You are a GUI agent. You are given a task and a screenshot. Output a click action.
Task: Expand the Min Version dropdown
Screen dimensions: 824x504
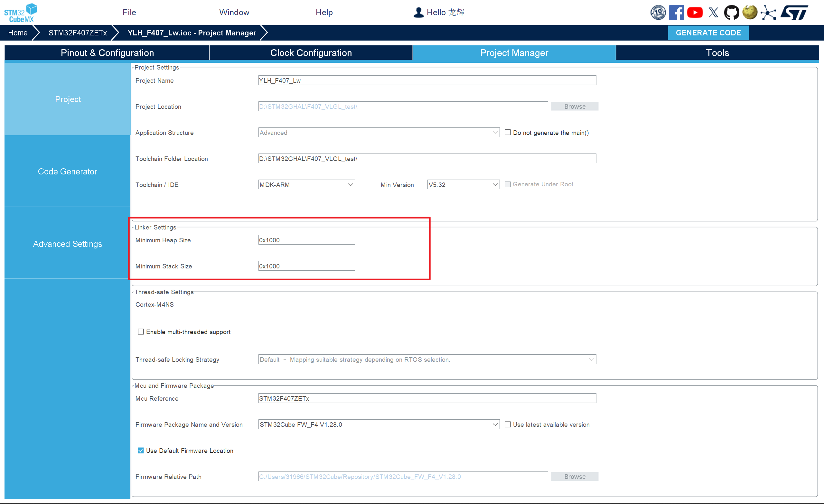(463, 185)
